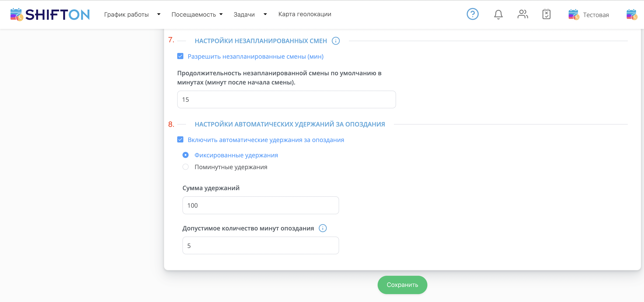
Task: Open the employees people icon
Action: [523, 14]
